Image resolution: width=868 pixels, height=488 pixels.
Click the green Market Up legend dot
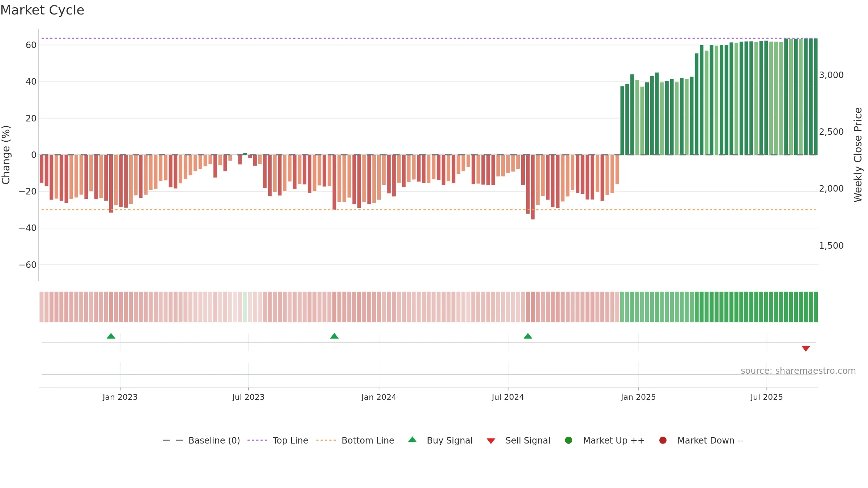(x=569, y=440)
